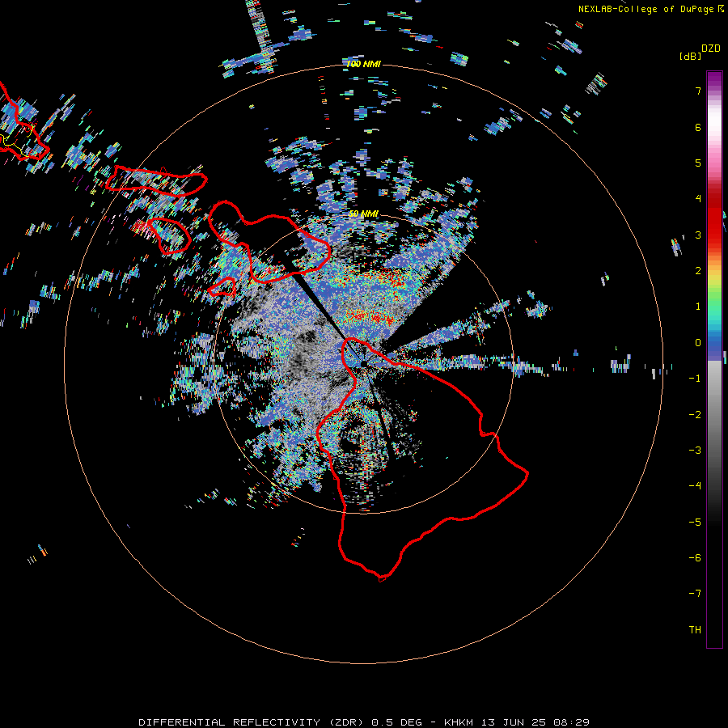Click the 0 value on color scale
Image resolution: width=728 pixels, height=728 pixels.
click(x=698, y=343)
